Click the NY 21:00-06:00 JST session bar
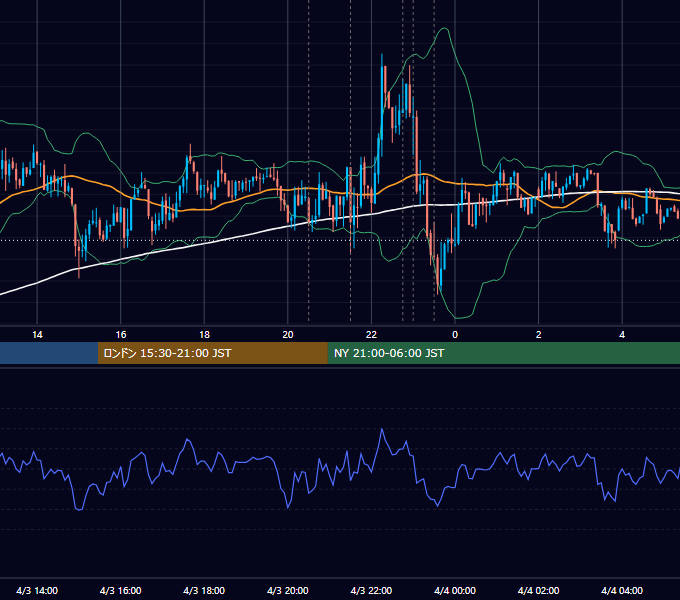 pos(503,353)
